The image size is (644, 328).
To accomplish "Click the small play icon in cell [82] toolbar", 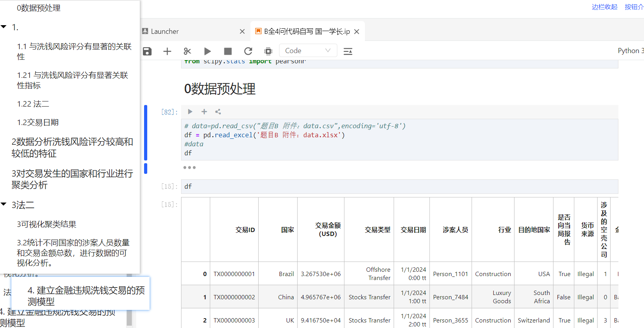I will coord(190,112).
